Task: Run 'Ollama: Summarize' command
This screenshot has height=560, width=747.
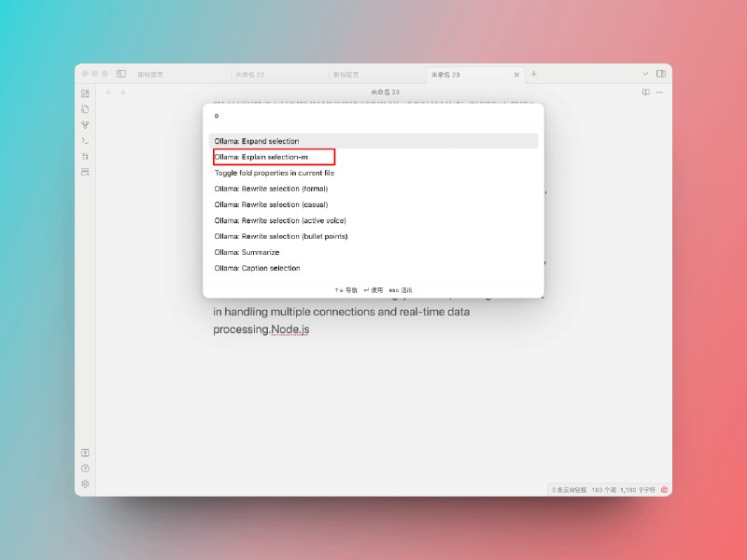Action: [373, 252]
